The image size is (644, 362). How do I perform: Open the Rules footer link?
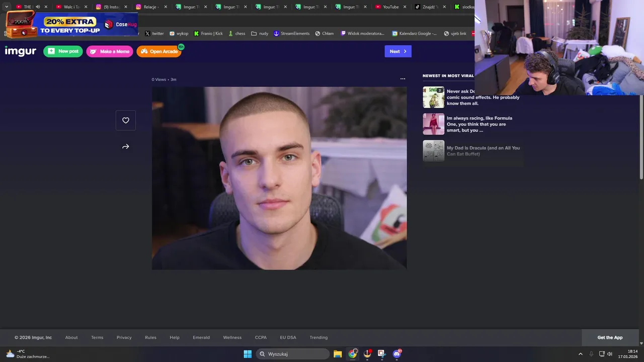point(150,337)
